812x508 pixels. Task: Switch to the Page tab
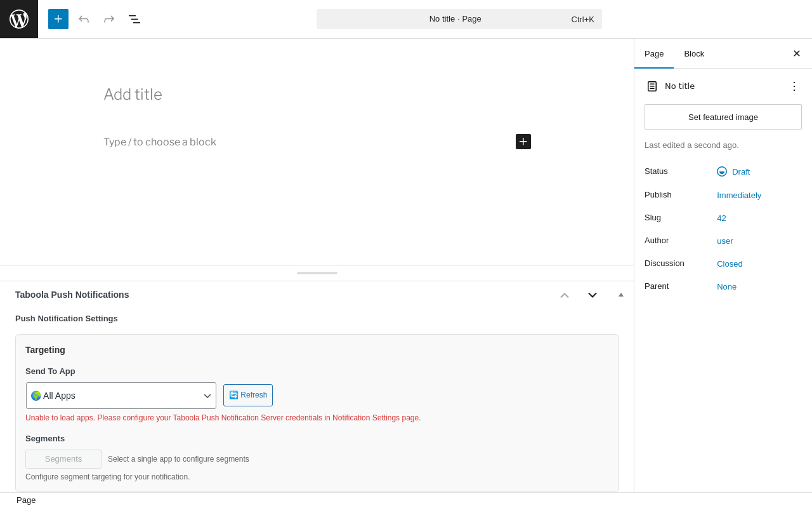[x=654, y=53]
